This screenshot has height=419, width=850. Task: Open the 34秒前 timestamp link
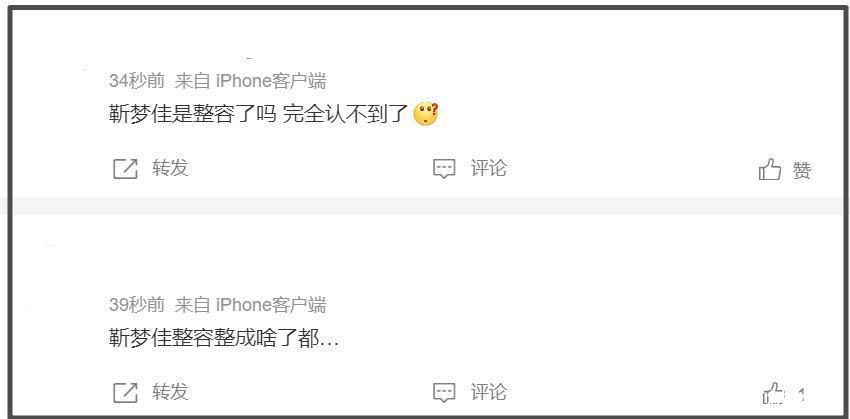tap(137, 81)
